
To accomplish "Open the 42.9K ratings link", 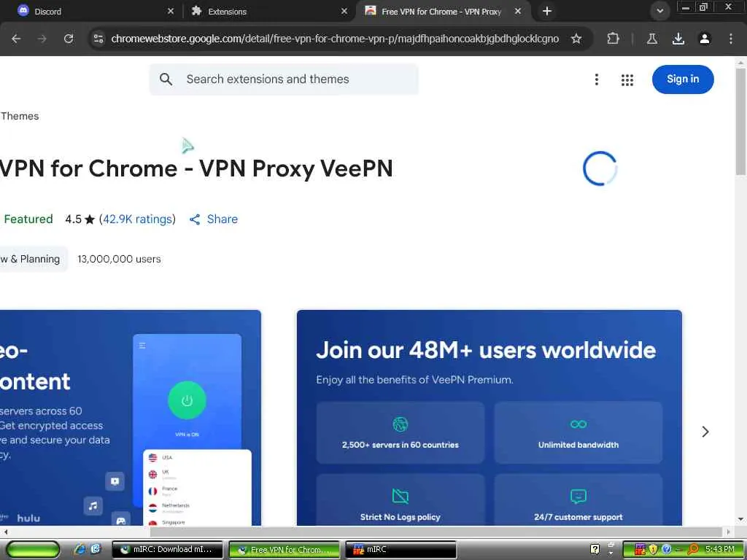I will 137,219.
